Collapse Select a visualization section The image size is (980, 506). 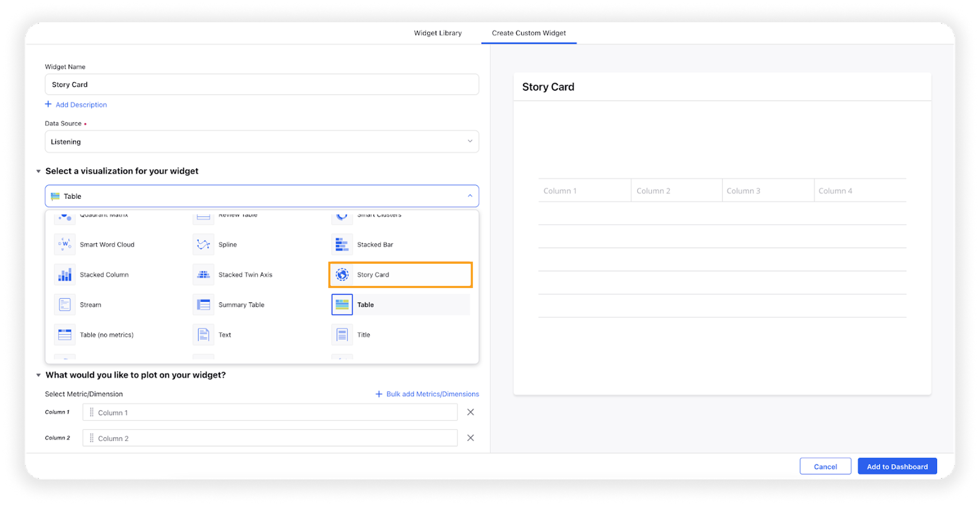[x=38, y=171]
